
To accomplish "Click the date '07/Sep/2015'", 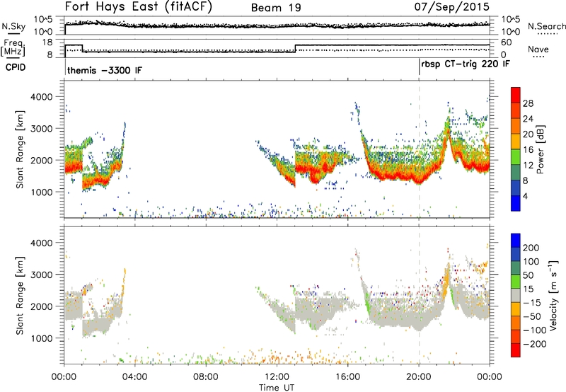I will point(452,7).
